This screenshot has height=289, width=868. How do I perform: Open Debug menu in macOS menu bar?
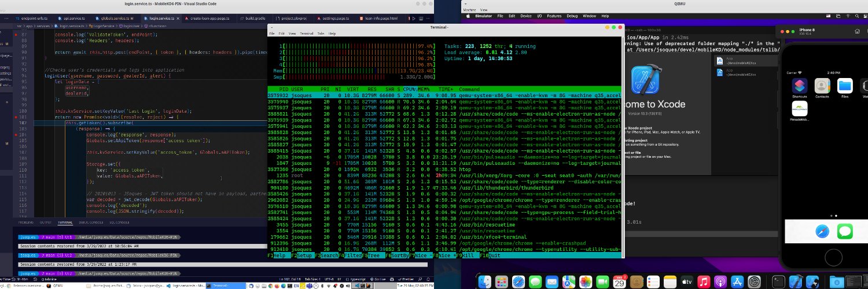pos(572,16)
